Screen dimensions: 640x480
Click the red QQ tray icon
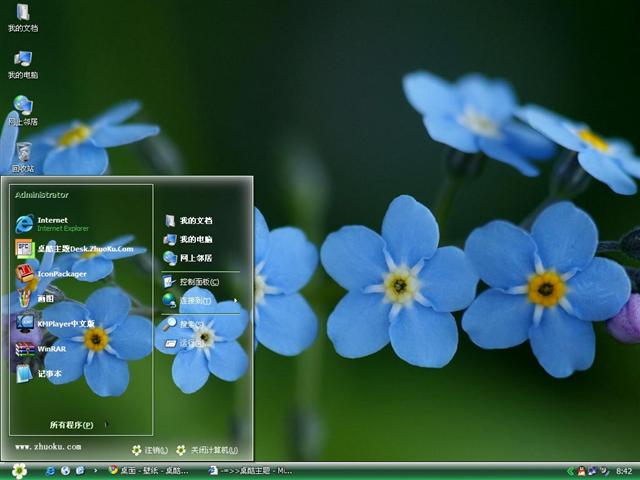point(581,471)
